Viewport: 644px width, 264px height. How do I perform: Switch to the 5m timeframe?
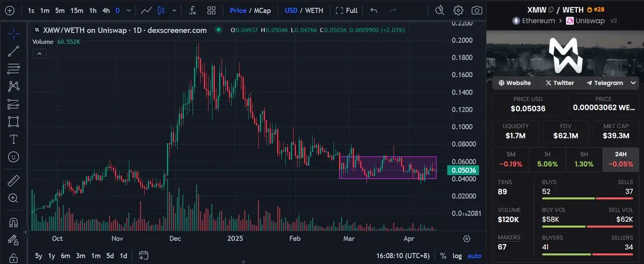click(60, 11)
